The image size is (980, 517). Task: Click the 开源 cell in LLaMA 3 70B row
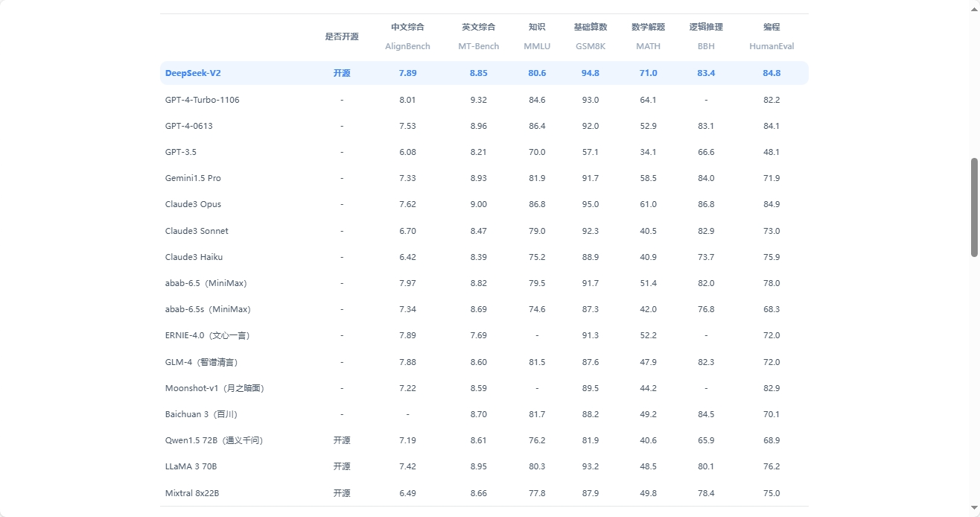[342, 466]
